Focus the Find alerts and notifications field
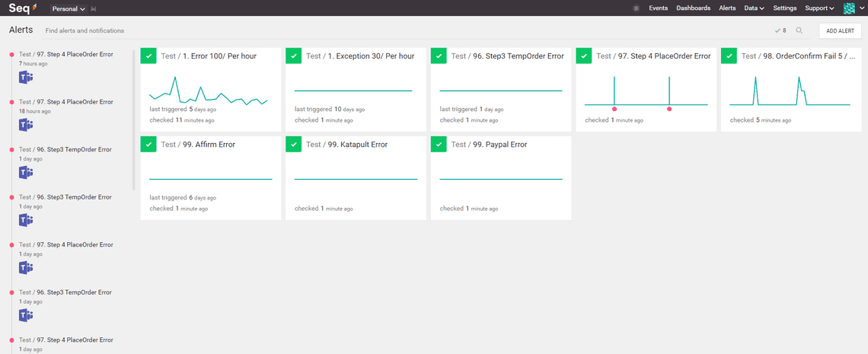 tap(85, 31)
